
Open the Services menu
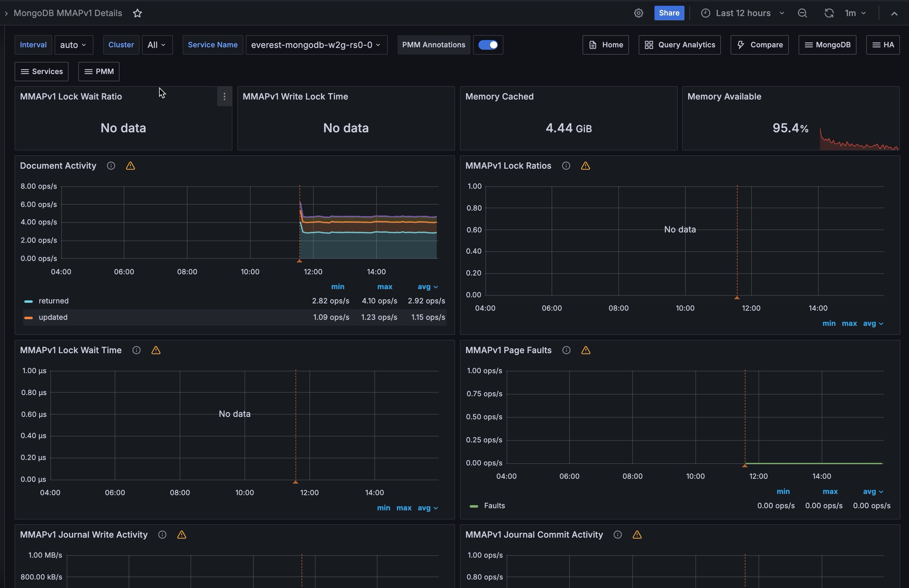pyautogui.click(x=42, y=72)
